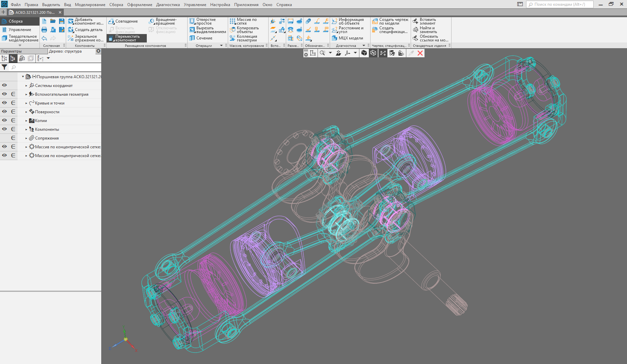The height and width of the screenshot is (364, 627).
Task: Toggle the structure tree view mode button
Action: click(x=13, y=58)
